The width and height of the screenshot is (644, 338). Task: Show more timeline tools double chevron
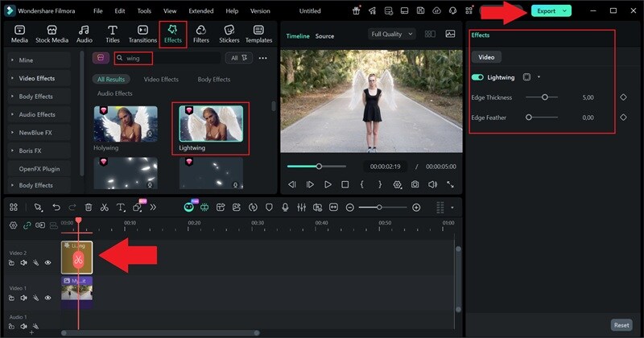pyautogui.click(x=153, y=208)
